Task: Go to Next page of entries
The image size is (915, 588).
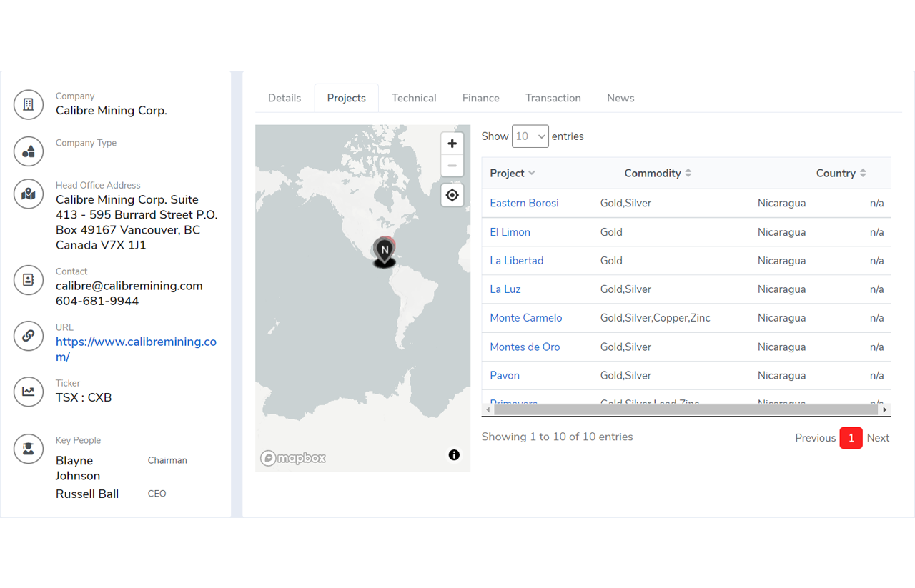Action: (878, 438)
